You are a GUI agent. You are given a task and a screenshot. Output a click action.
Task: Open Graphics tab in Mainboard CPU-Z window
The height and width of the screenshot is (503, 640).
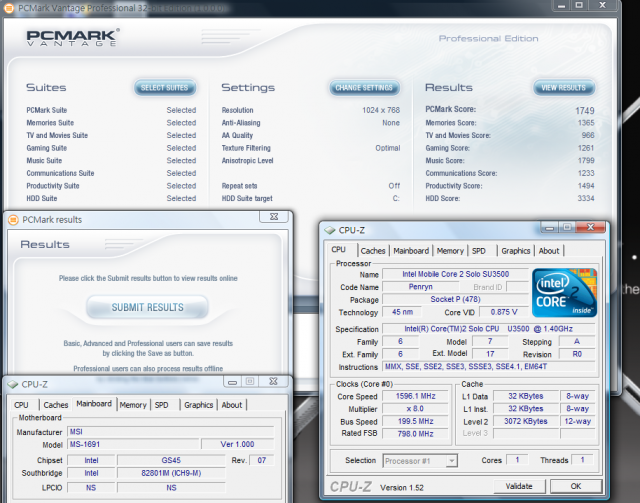(198, 405)
